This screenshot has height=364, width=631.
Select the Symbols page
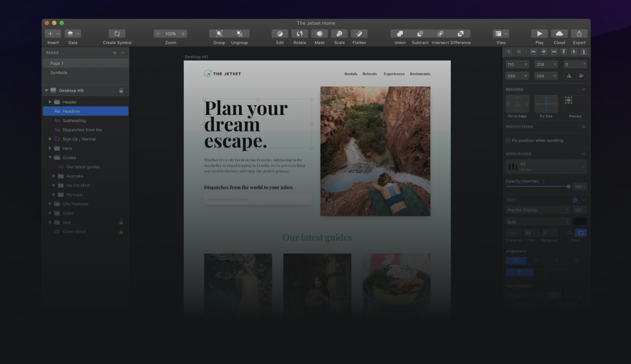[86, 72]
